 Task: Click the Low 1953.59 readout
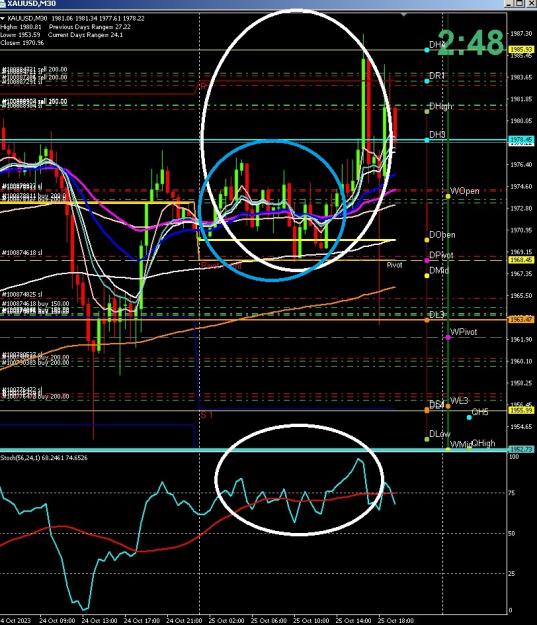[x=20, y=35]
